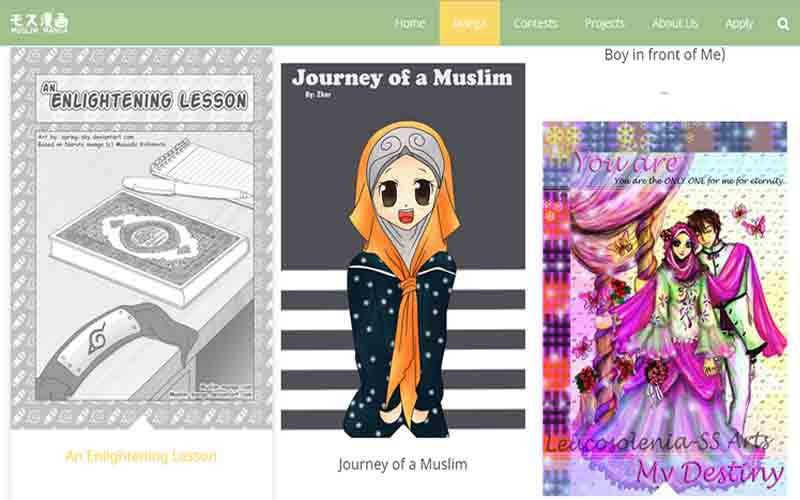Click the Journey of a Muslim caption link
The height and width of the screenshot is (500, 800).
click(403, 464)
